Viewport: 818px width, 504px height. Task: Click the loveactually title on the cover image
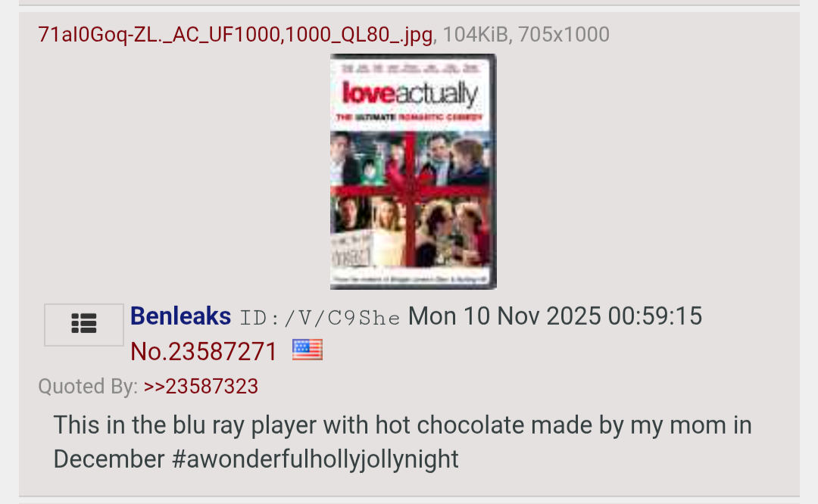[x=410, y=93]
